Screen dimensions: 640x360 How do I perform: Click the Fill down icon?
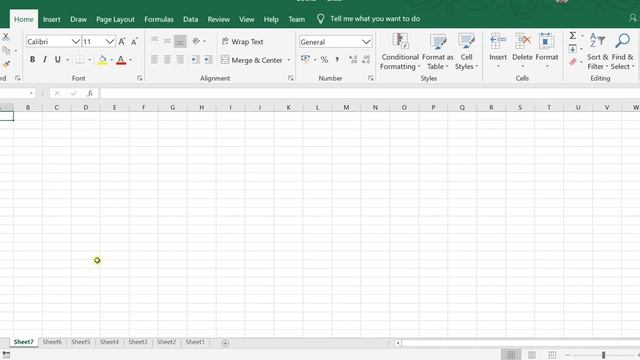click(573, 49)
